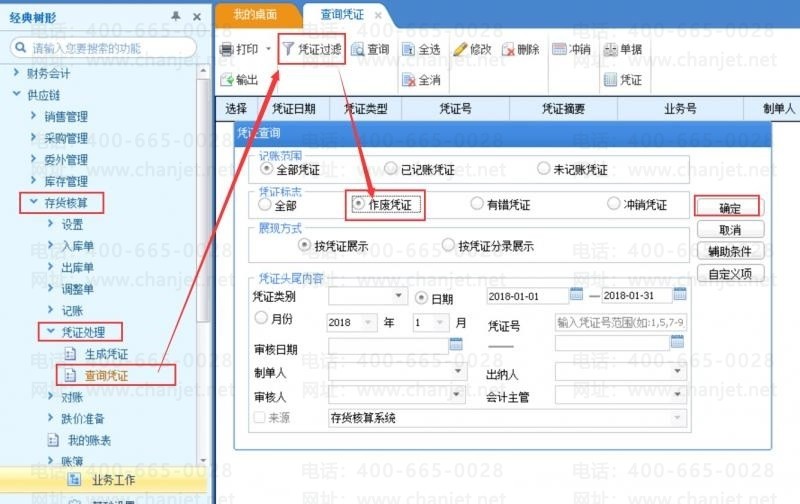Select 按凭证分录展示 display option
Image resolution: width=800 pixels, height=504 pixels.
click(x=448, y=245)
